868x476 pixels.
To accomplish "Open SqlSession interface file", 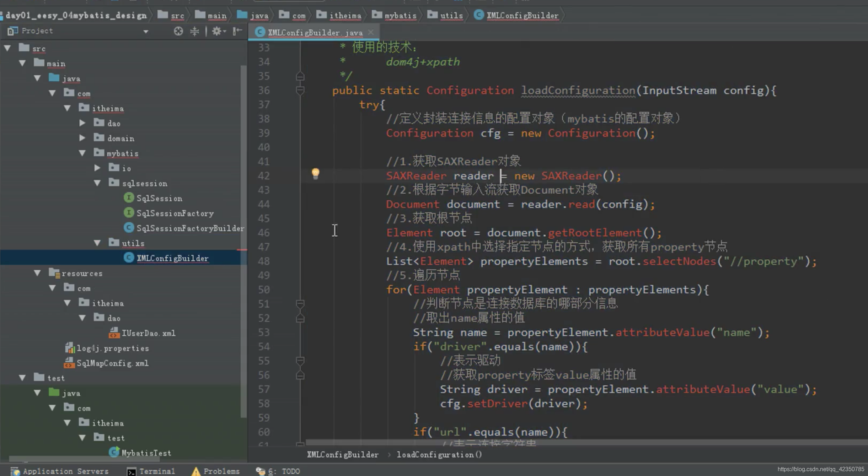I will pyautogui.click(x=159, y=198).
